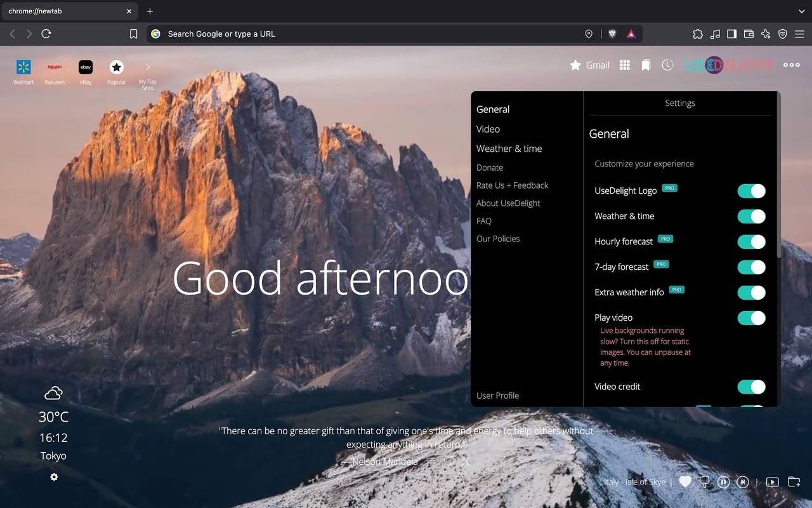
Task: Open the tab search dropdown arrow
Action: pyautogui.click(x=801, y=11)
